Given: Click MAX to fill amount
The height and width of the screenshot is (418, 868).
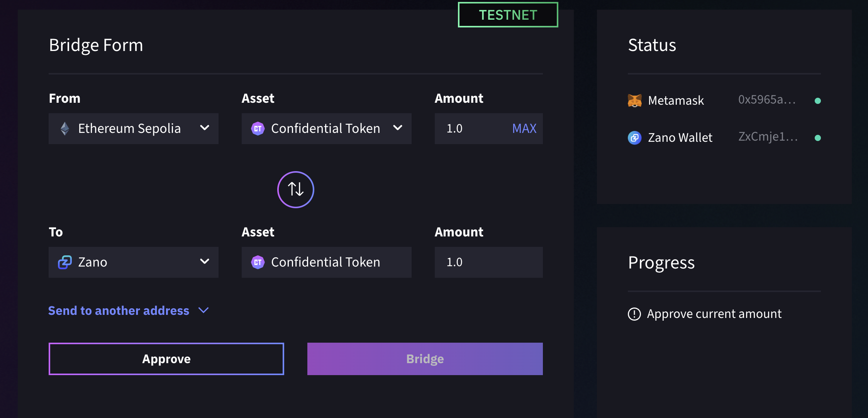Looking at the screenshot, I should [524, 129].
